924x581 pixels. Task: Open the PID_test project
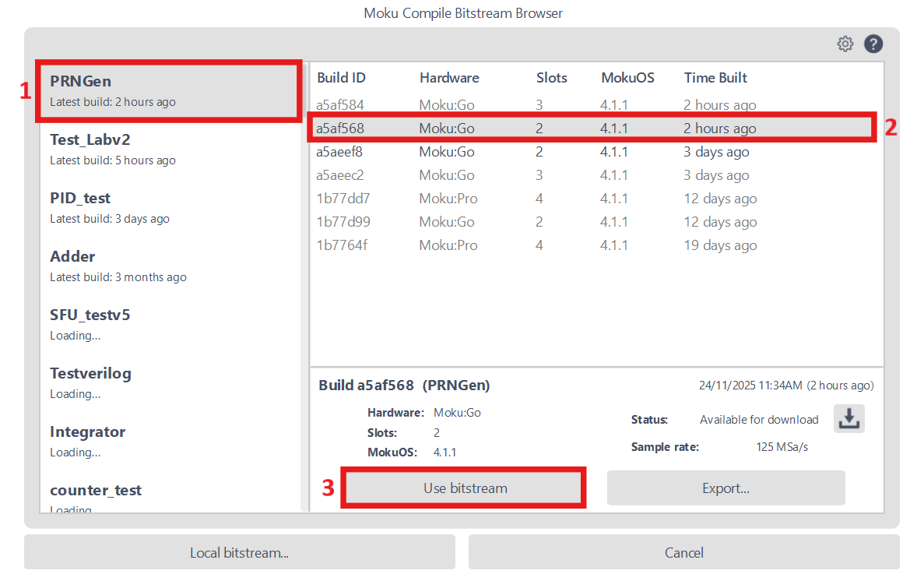[167, 207]
